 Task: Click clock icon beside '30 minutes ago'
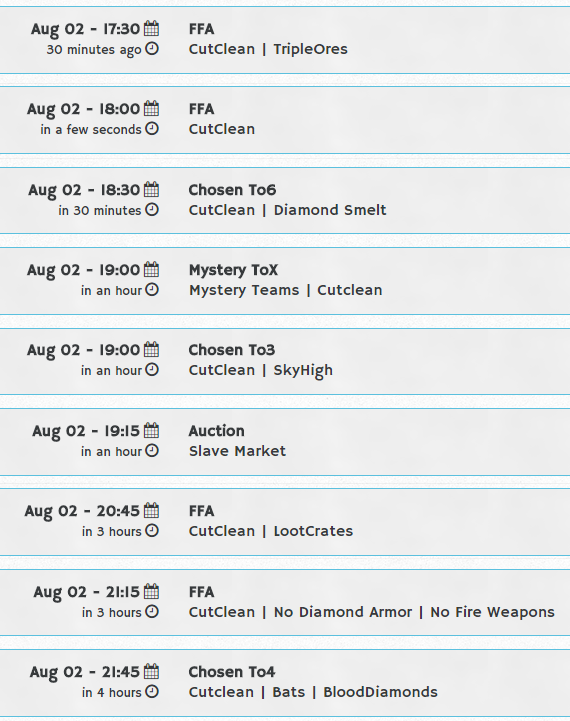click(x=152, y=48)
